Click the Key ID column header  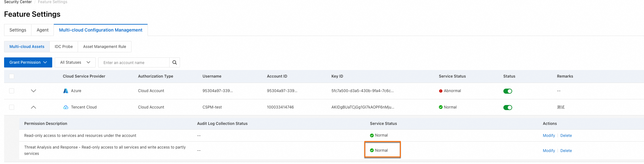coord(337,76)
